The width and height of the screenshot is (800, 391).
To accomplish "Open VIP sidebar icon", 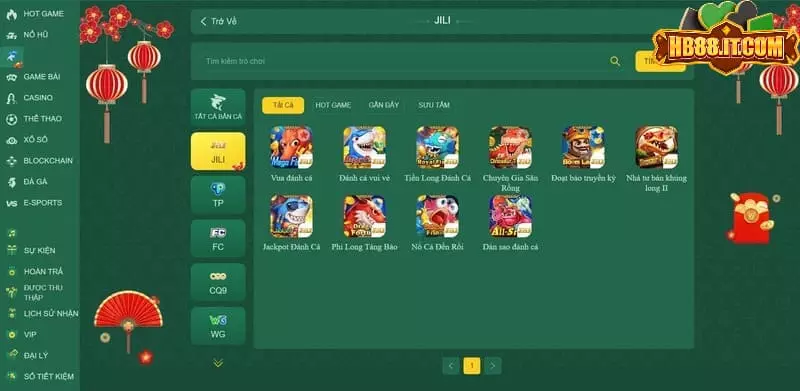I will pos(11,335).
